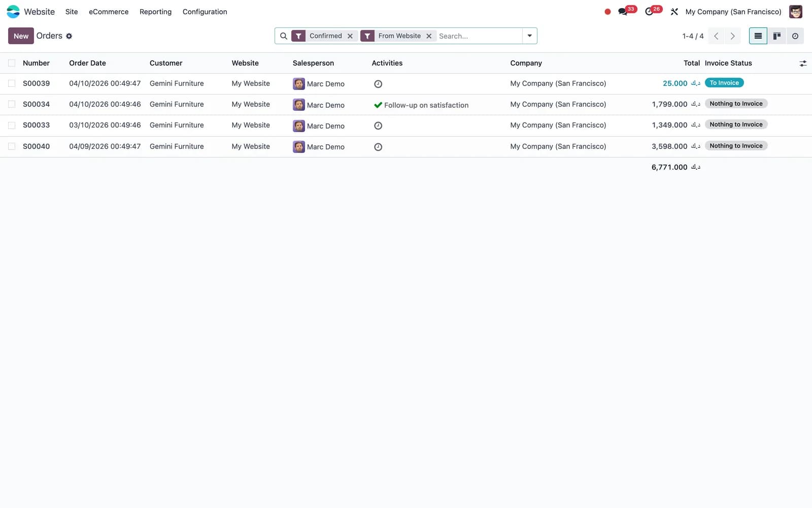
Task: Tick the checkbox for order S00040
Action: tap(12, 146)
